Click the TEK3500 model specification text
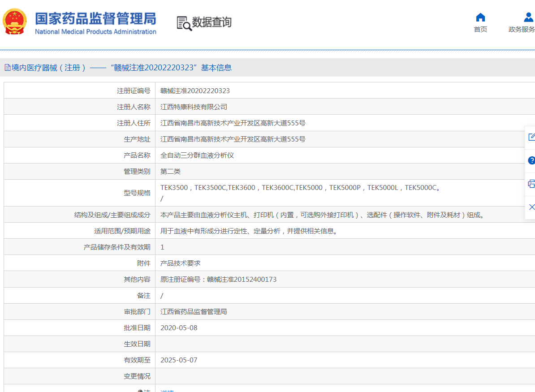This screenshot has width=535, height=392. pos(300,188)
